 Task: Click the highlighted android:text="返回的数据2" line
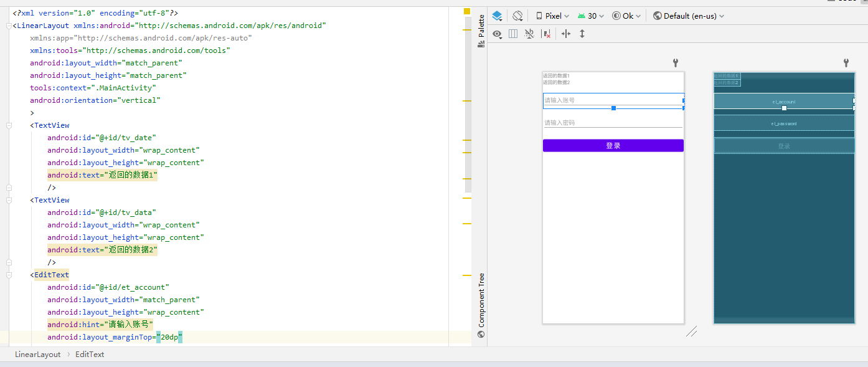(103, 250)
